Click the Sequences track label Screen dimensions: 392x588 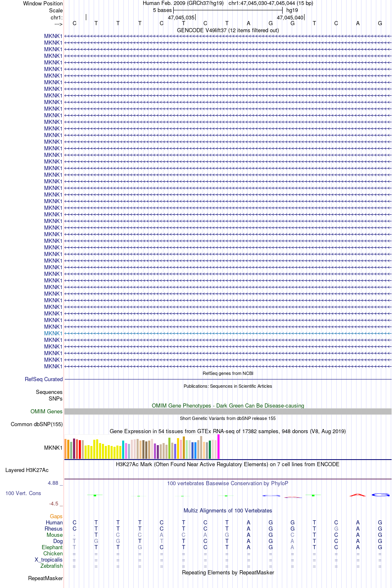click(49, 392)
